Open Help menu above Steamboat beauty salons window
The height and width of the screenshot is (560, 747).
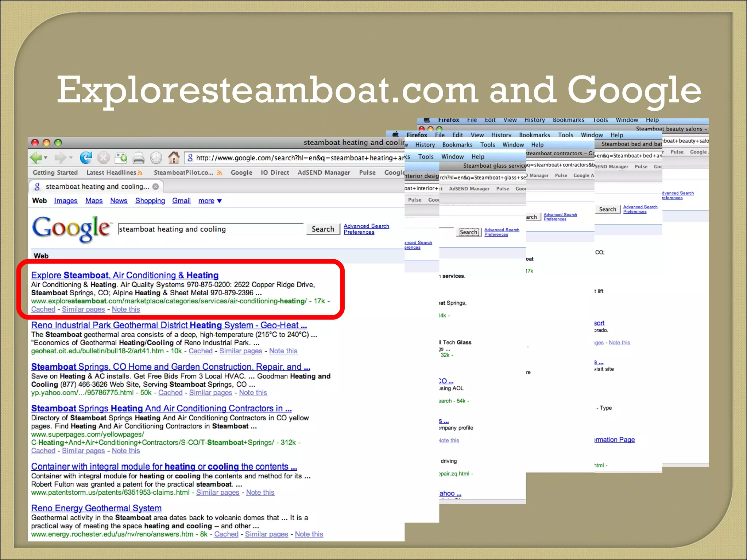[x=652, y=120]
